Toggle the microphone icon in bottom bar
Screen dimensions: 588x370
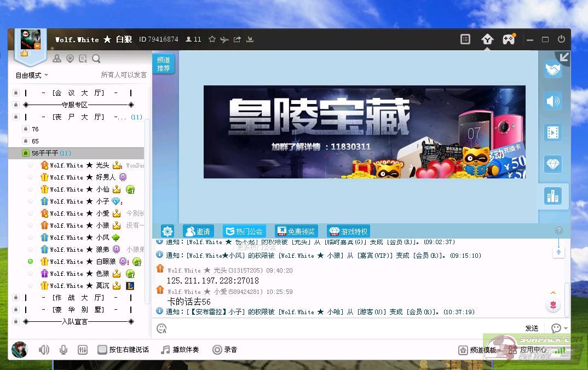tap(64, 350)
